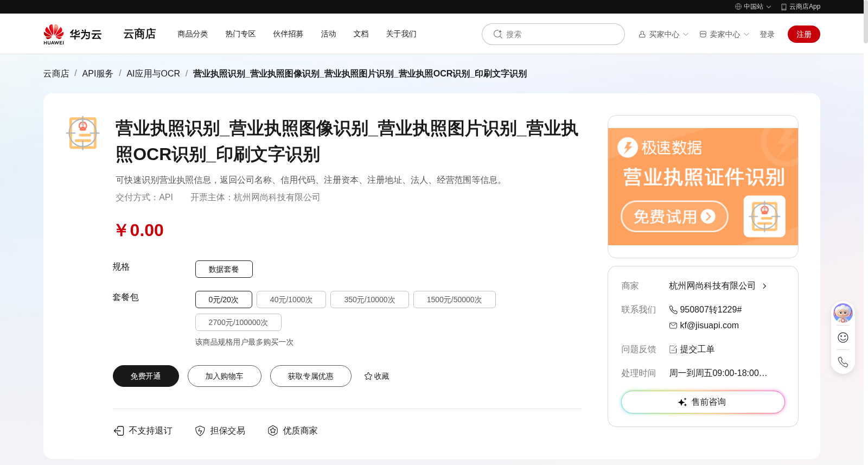
Task: Click the star icon to favorite (收藏)
Action: pos(368,376)
